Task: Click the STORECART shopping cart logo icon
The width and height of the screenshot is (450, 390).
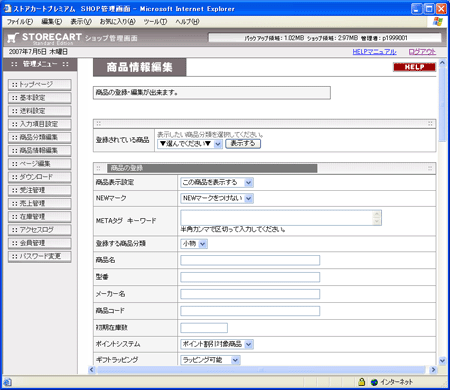Action: pyautogui.click(x=12, y=38)
